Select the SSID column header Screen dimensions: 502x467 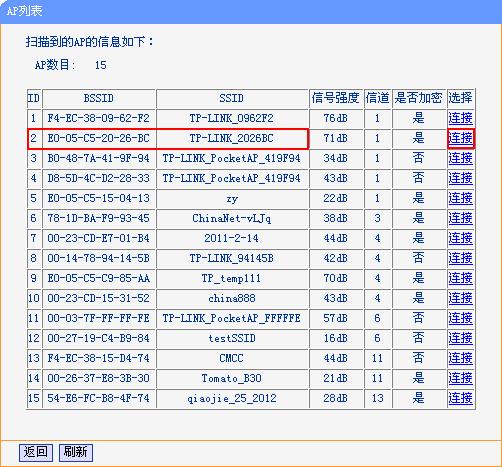(x=232, y=98)
